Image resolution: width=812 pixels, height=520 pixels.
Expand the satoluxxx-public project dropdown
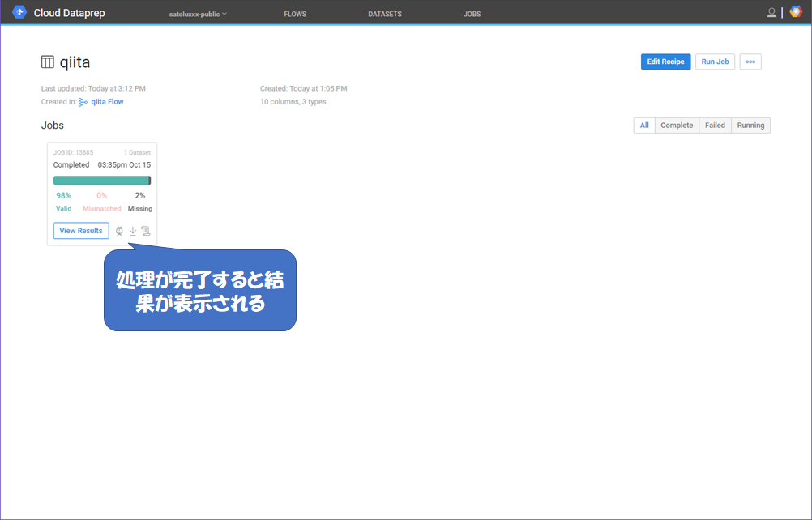(198, 14)
